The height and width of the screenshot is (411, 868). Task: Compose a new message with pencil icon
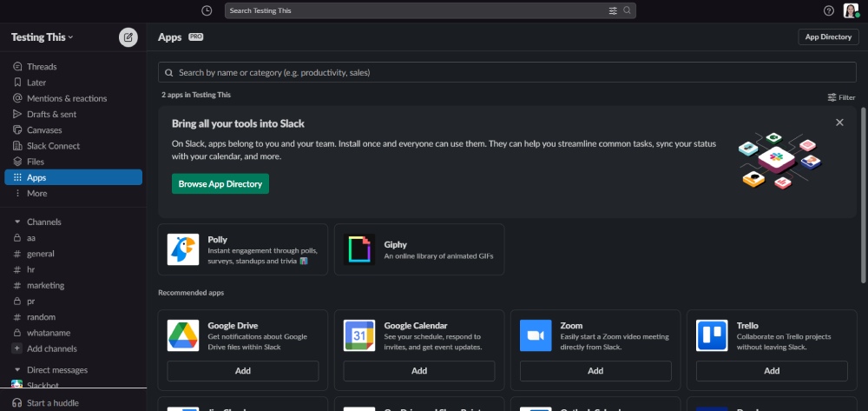(128, 37)
